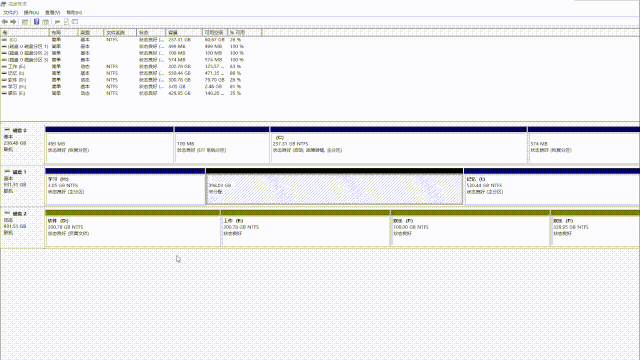This screenshot has width=640, height=360.
Task: Click the volume icon of 磁盘 0 磁盘分区 3 row
Action: click(x=4, y=60)
